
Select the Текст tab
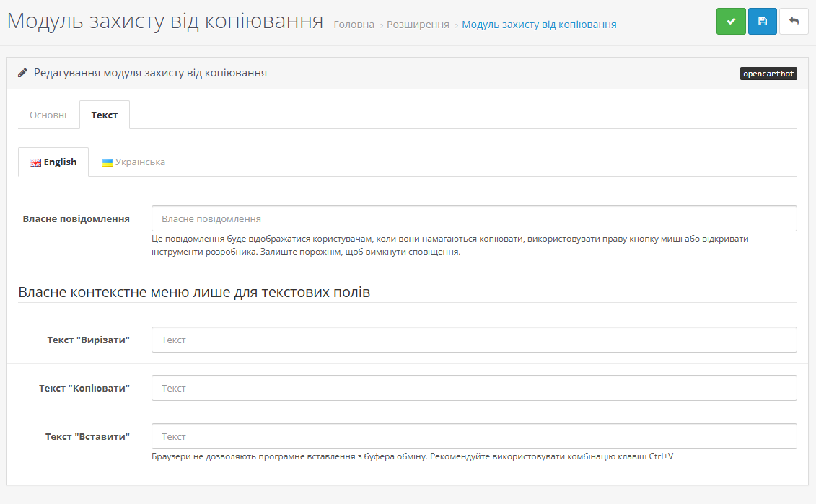click(105, 115)
